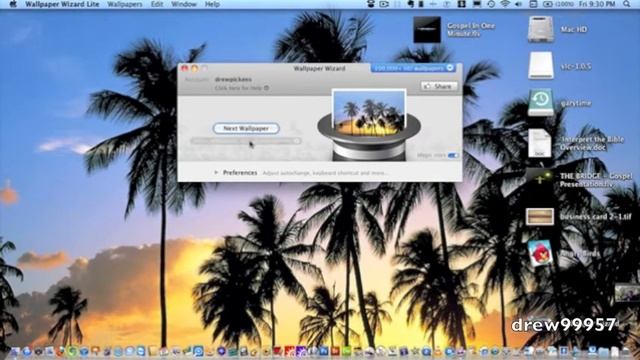640x360 pixels.
Task: Open the Help menu
Action: click(212, 4)
